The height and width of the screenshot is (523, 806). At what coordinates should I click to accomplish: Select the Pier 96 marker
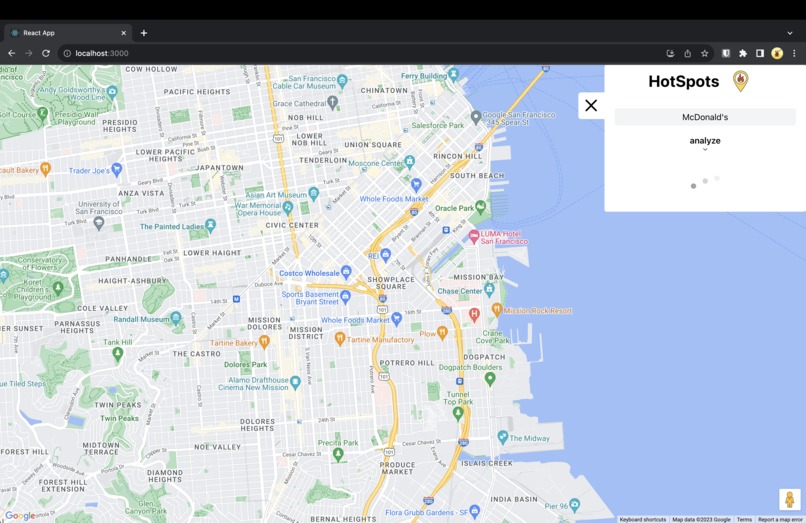click(x=575, y=504)
